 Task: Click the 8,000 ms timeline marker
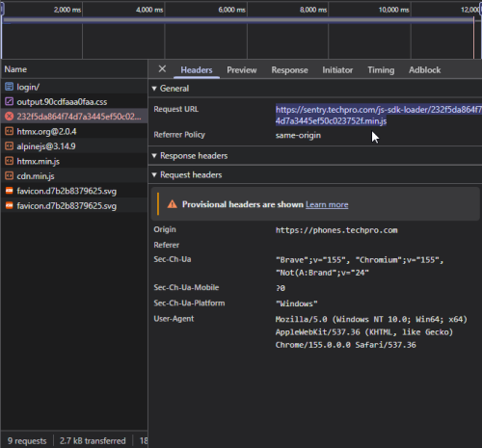(313, 10)
